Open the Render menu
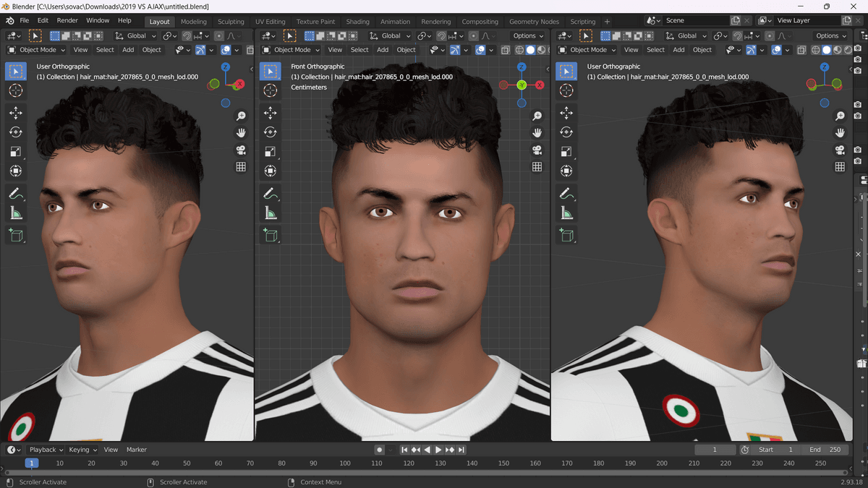 click(x=67, y=20)
